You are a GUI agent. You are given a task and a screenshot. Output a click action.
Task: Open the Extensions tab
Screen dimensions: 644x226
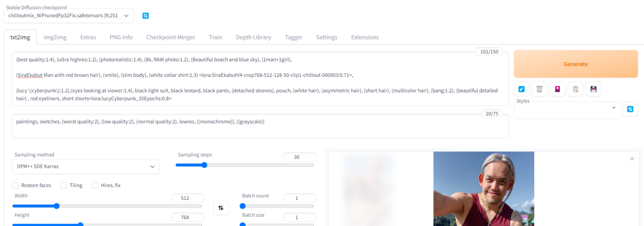click(x=365, y=37)
